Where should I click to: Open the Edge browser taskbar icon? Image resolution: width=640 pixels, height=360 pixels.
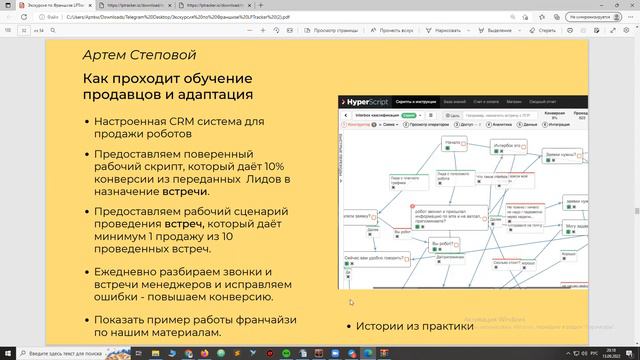click(368, 353)
